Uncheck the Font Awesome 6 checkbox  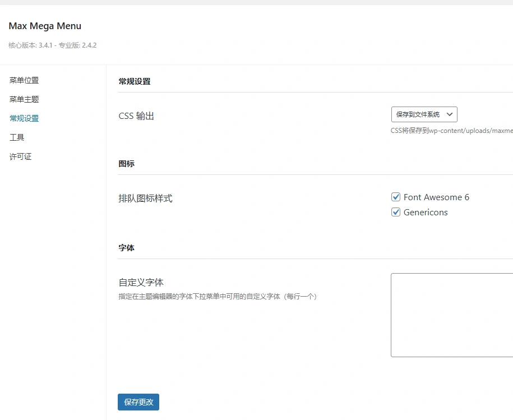pos(396,197)
